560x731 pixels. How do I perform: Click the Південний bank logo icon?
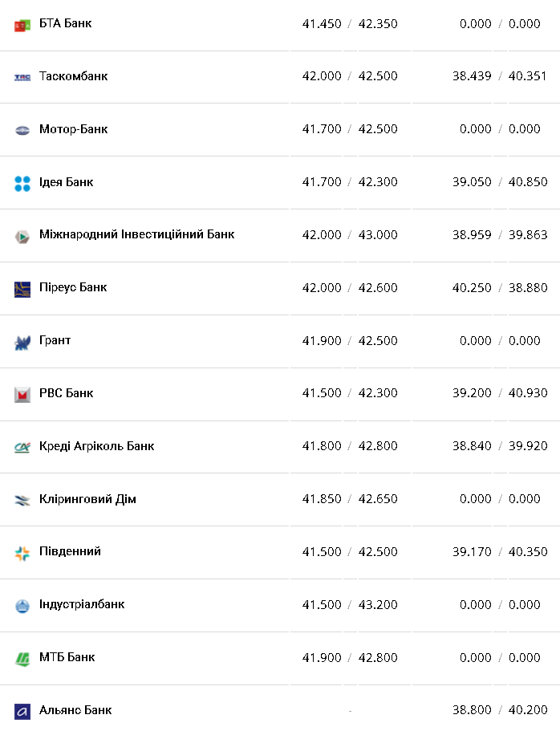click(22, 553)
